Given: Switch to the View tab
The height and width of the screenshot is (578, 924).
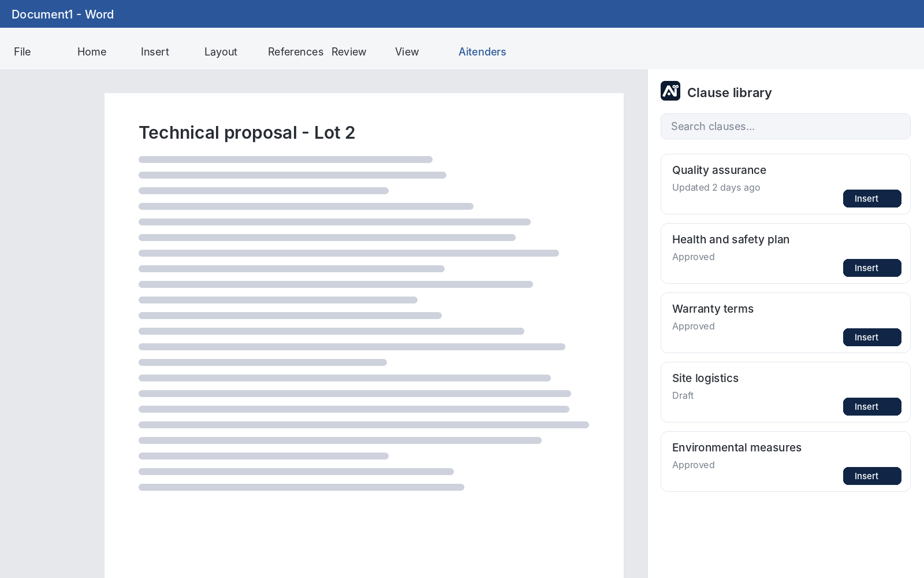Looking at the screenshot, I should (x=407, y=52).
